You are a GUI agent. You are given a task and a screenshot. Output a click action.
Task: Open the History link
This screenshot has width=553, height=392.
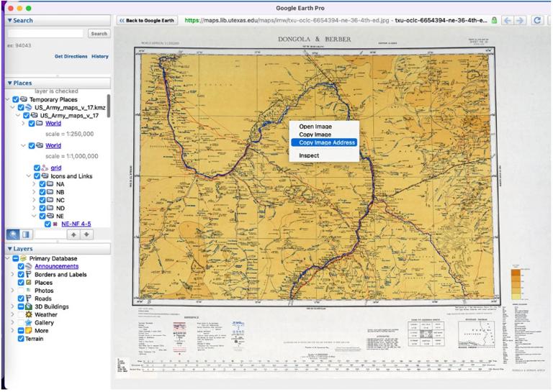tap(100, 56)
